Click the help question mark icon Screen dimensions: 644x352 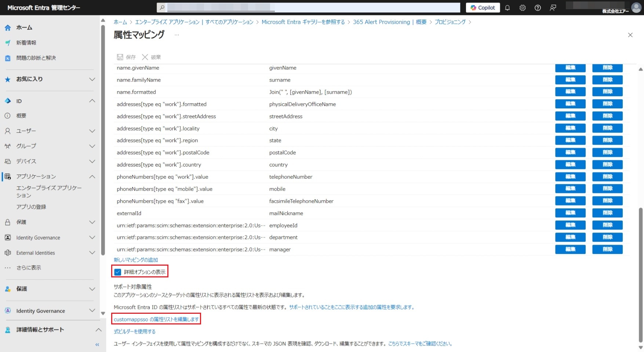point(538,8)
